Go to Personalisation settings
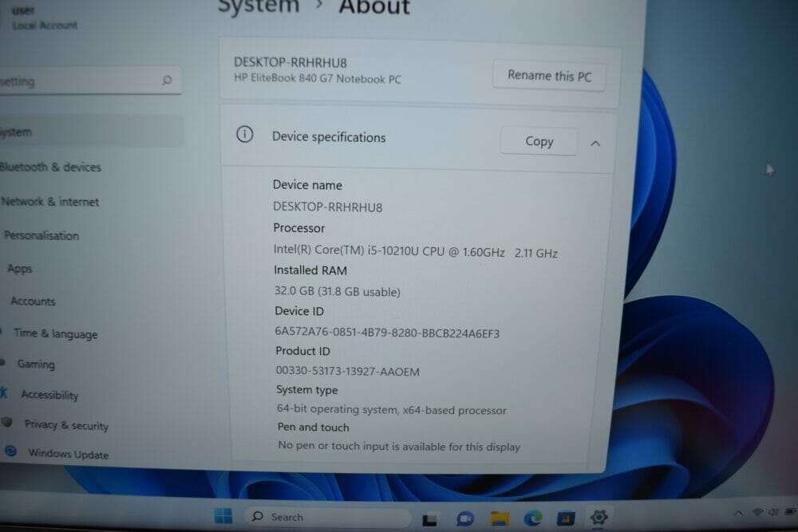Image resolution: width=798 pixels, height=532 pixels. click(41, 235)
